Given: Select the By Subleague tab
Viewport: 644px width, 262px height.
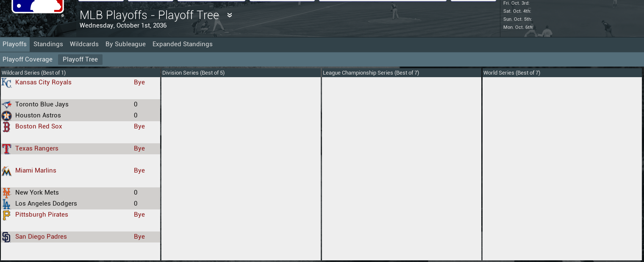Looking at the screenshot, I should pyautogui.click(x=125, y=44).
